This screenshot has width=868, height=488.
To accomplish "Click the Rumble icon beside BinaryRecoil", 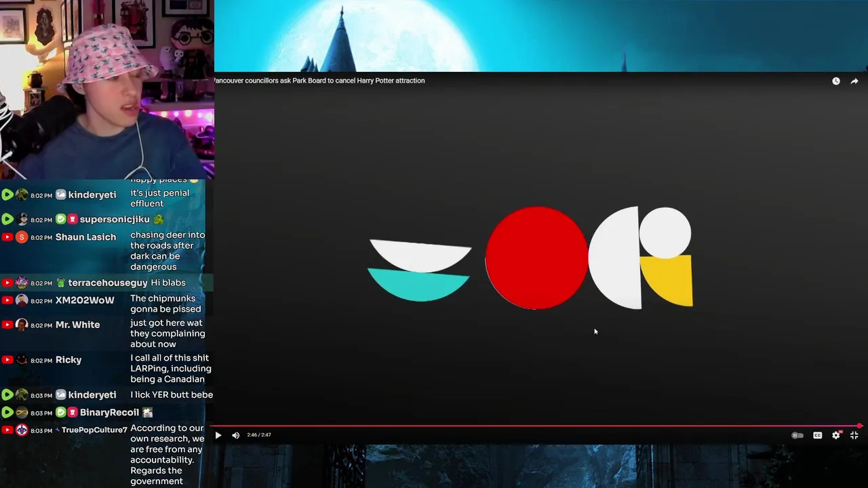I will tap(7, 413).
